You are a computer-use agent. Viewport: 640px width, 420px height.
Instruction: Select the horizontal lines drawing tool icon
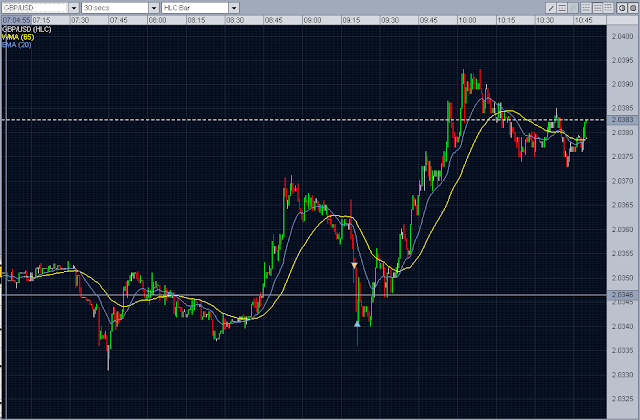[562, 8]
